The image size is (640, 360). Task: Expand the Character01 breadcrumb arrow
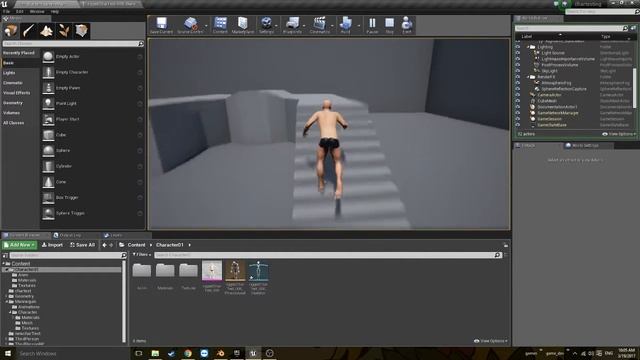(x=189, y=245)
